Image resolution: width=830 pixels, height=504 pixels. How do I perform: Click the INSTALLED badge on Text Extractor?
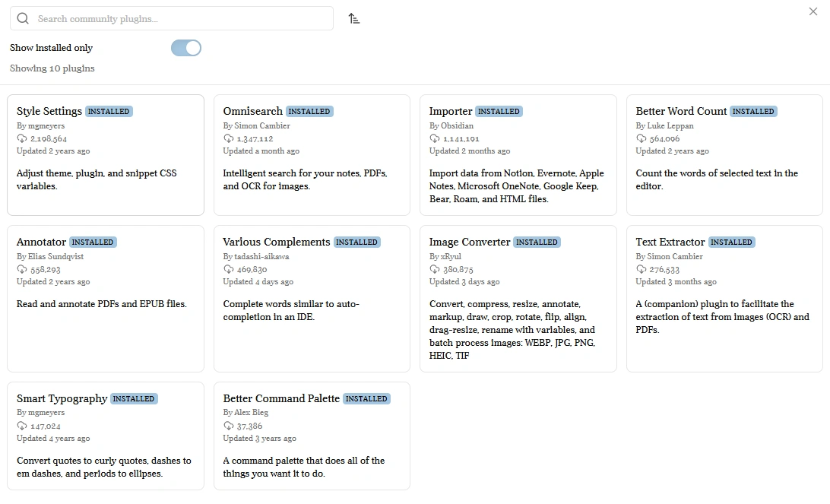coord(731,242)
